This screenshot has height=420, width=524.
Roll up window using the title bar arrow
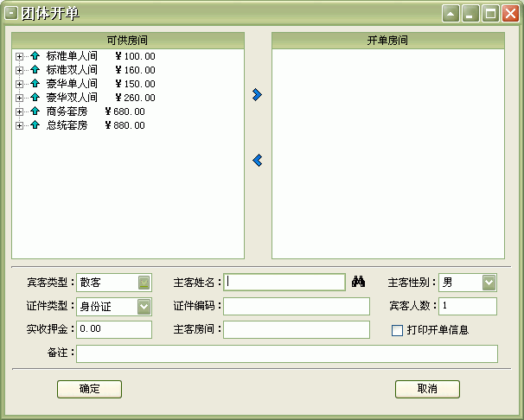click(451, 13)
